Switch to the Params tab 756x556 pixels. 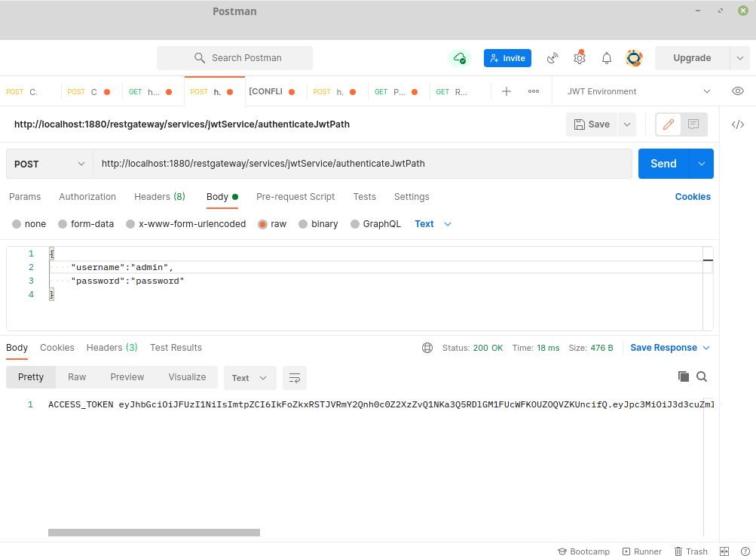[25, 197]
